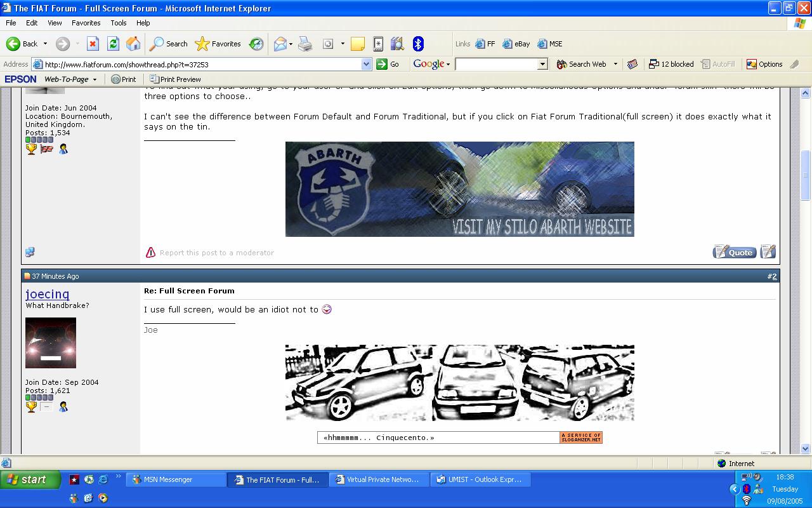Expand the Google search box dropdown
Image resolution: width=812 pixels, height=508 pixels.
click(542, 64)
